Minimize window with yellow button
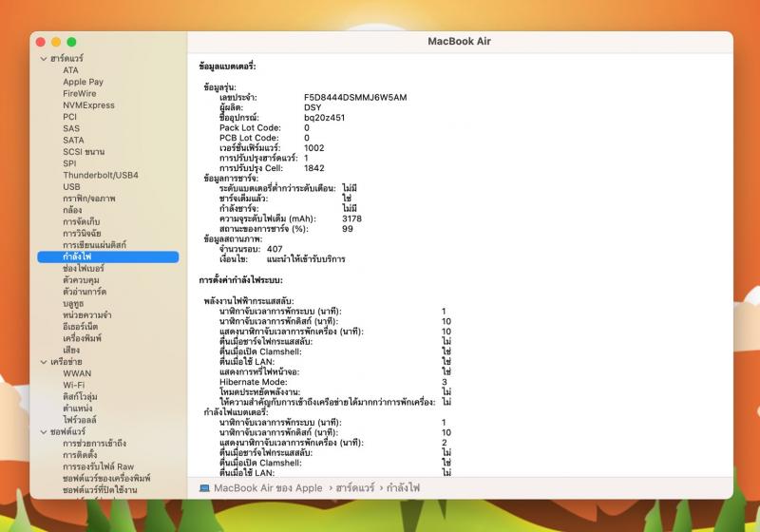This screenshot has height=532, width=760. [56, 42]
